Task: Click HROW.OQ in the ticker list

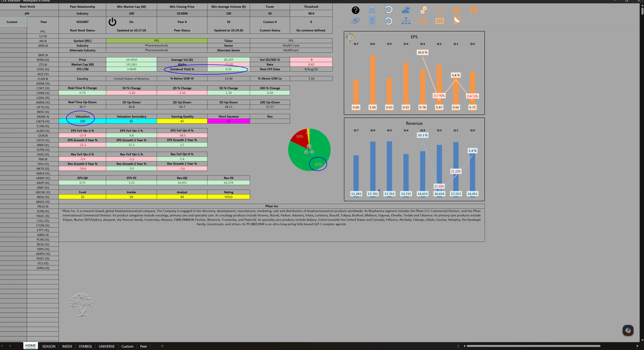Action: tap(42, 192)
